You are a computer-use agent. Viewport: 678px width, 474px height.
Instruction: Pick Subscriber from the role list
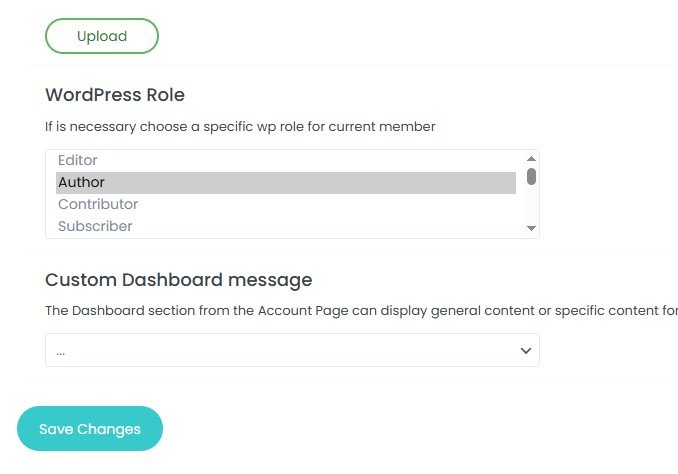(95, 226)
